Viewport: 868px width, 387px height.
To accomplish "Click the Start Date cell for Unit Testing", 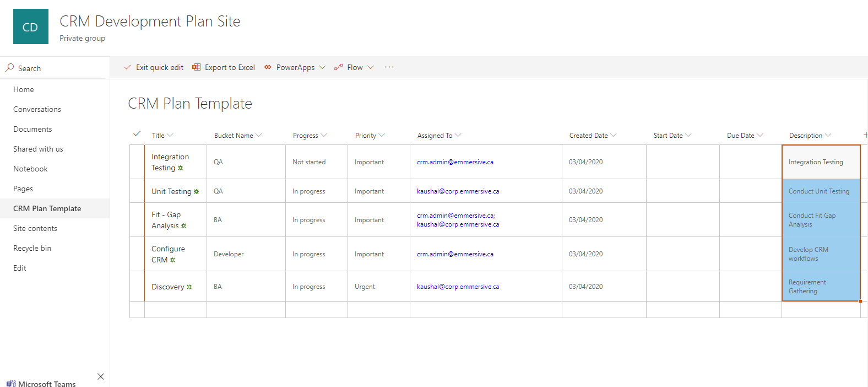I will pyautogui.click(x=682, y=191).
